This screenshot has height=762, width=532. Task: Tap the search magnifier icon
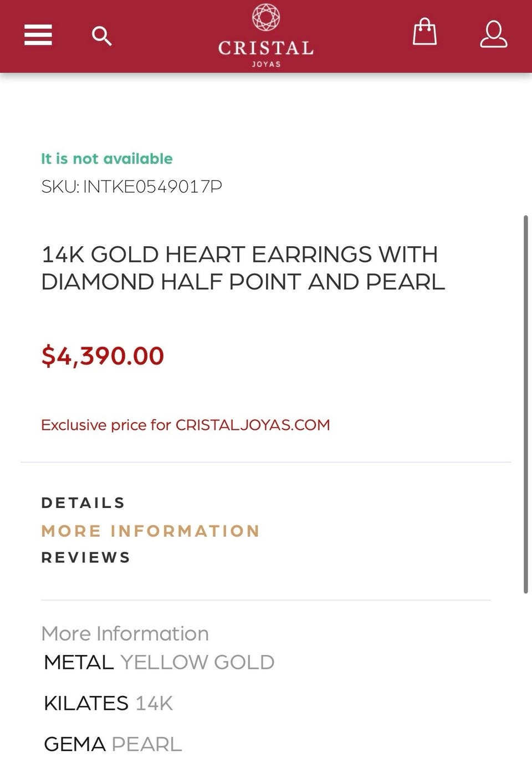click(x=101, y=36)
